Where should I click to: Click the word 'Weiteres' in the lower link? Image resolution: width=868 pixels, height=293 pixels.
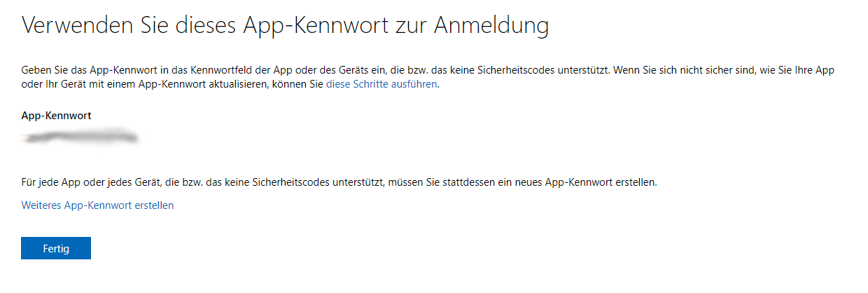click(x=41, y=205)
